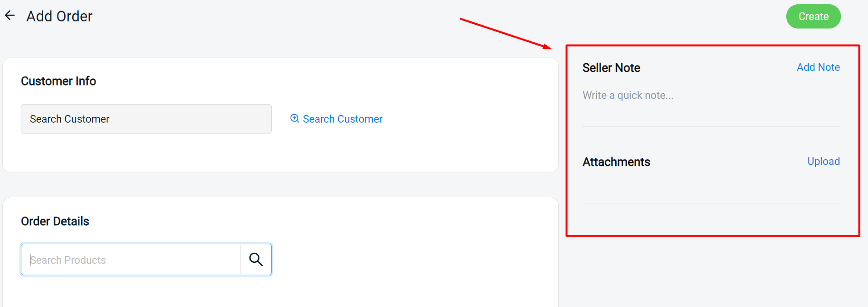The image size is (868, 307).
Task: Select the Order Details heading
Action: coord(55,221)
